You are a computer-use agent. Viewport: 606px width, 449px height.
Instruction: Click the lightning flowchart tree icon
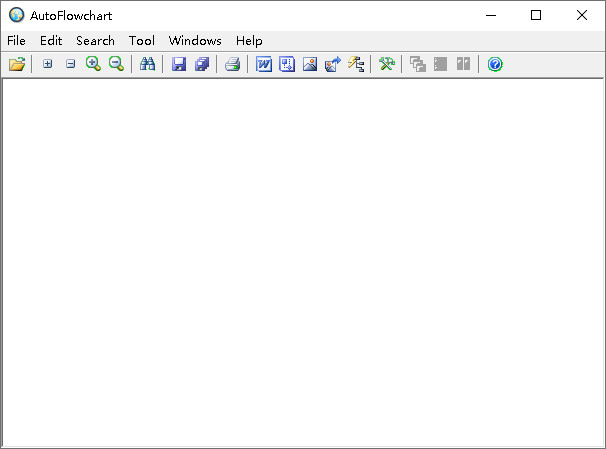click(356, 64)
